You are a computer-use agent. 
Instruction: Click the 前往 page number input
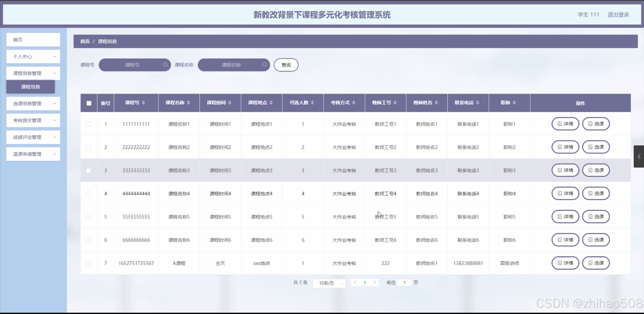point(404,282)
